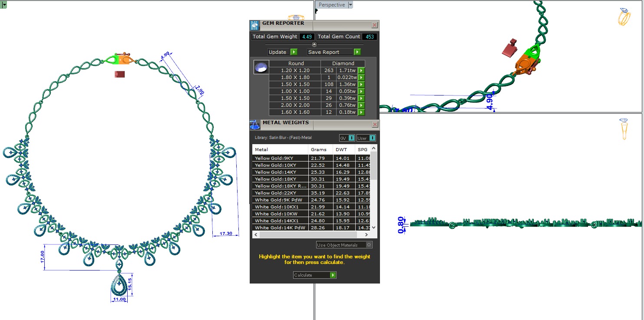This screenshot has height=320, width=644.
Task: Click green arrow for 1.20 X 1.20 row
Action: point(361,70)
